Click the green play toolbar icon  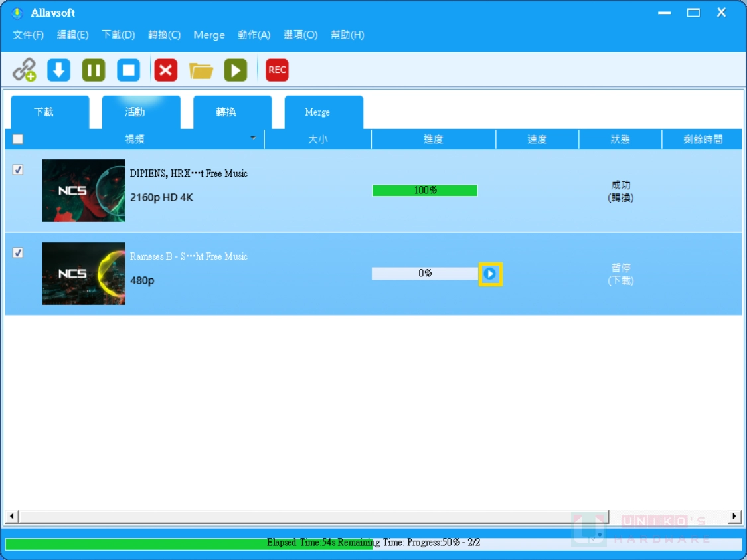[235, 70]
